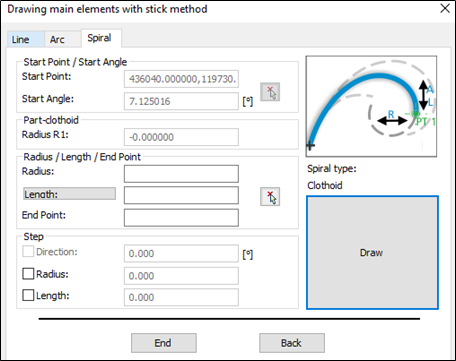Viewport: 456px width, 361px height.
Task: Toggle the Length parameter button
Action: coord(69,194)
